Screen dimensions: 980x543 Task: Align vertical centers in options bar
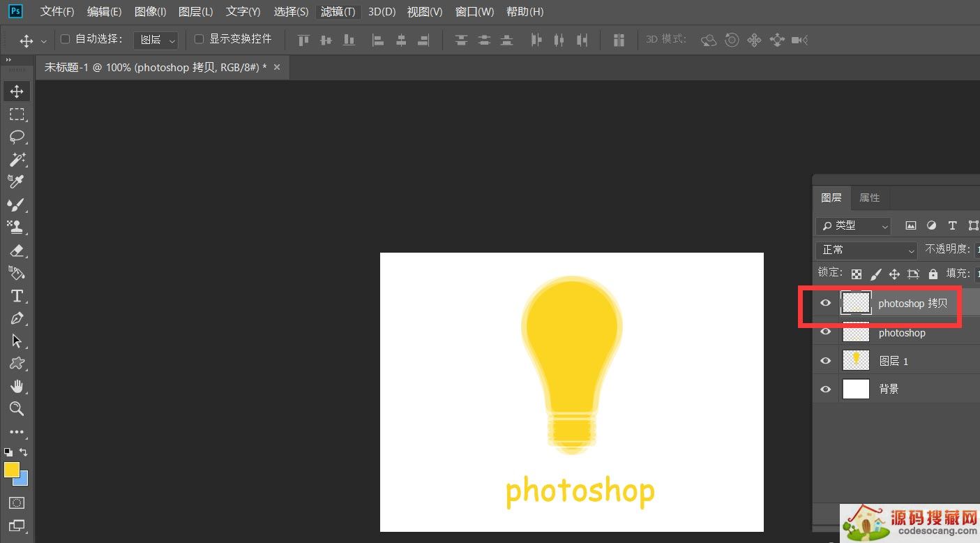coord(326,40)
